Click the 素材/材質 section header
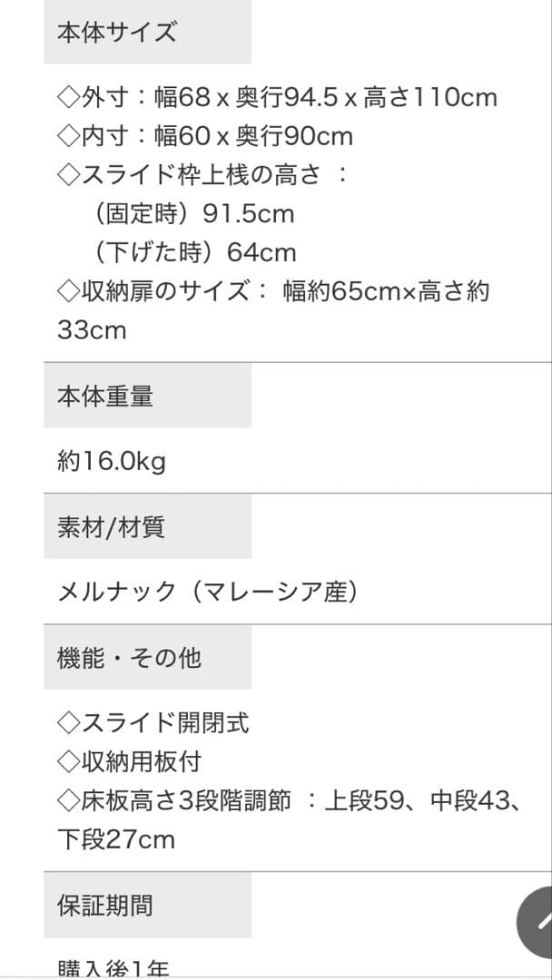This screenshot has width=552, height=980. [x=111, y=526]
